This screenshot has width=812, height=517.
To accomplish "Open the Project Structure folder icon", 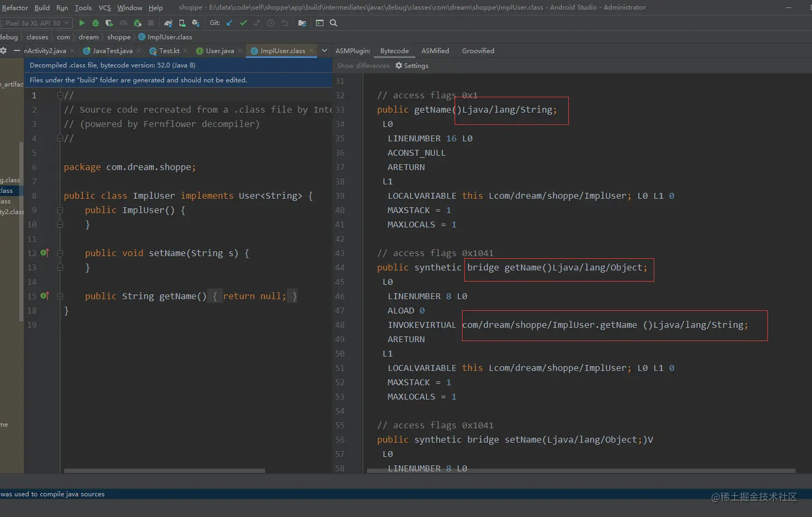I will [302, 23].
